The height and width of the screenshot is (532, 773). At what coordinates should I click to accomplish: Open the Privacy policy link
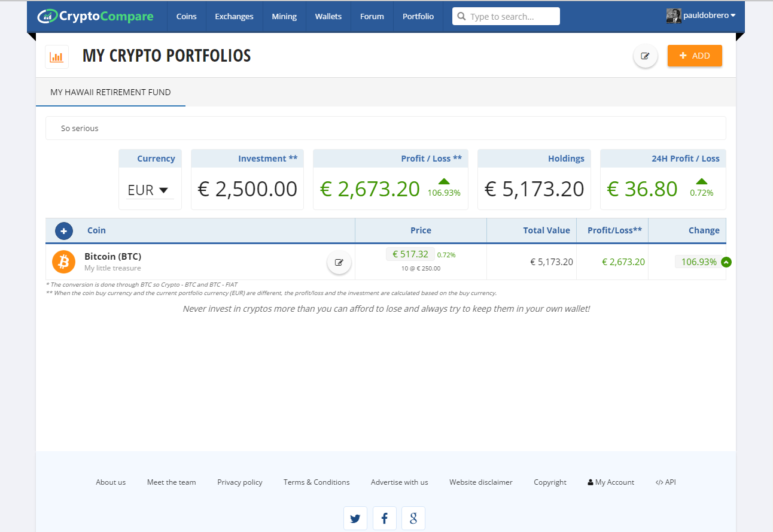point(240,482)
